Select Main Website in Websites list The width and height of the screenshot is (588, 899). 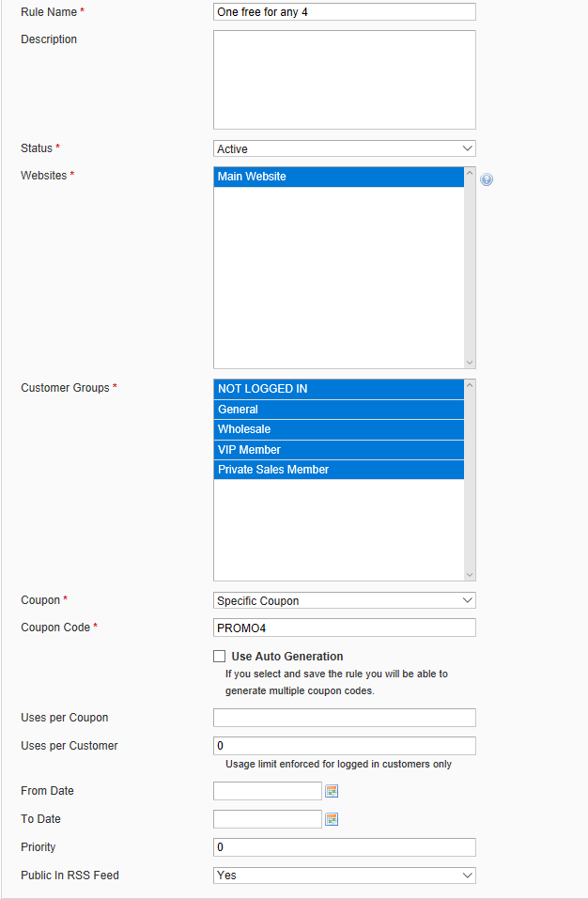point(338,177)
